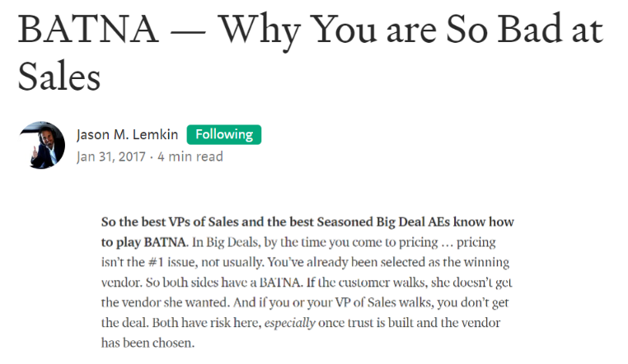Screen dimensions: 628x364
Task: Click the Jan 31, 2017 publish date
Action: pos(112,156)
